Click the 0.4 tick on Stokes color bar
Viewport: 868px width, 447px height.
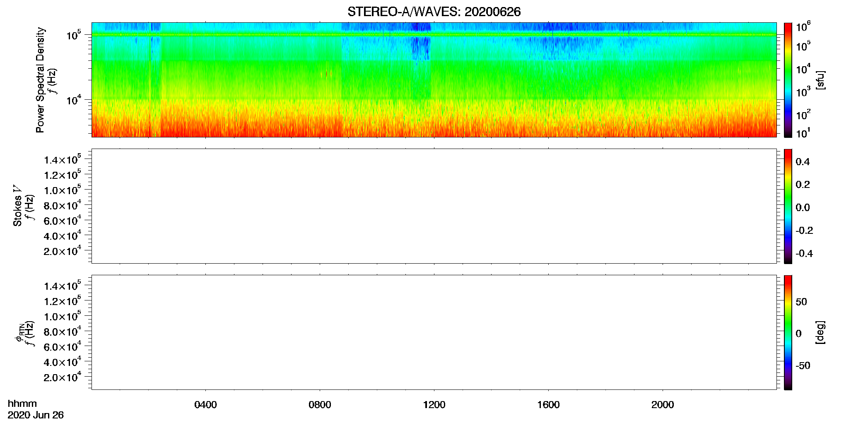(x=803, y=162)
